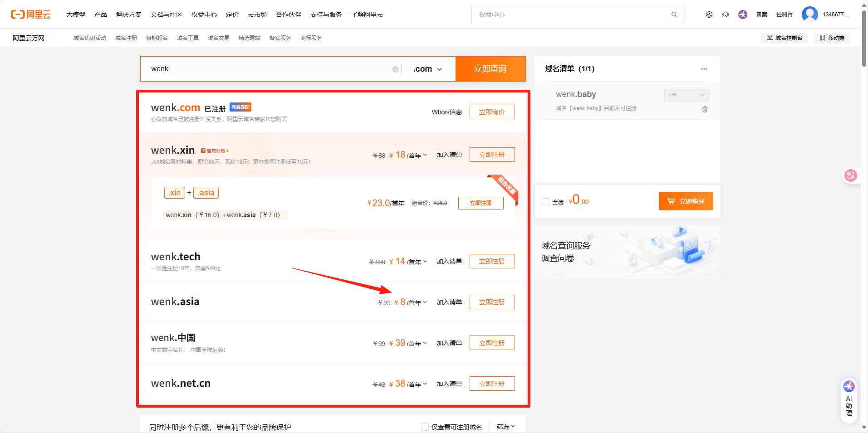Click 立即注册 for wenk.net.cn
This screenshot has width=868, height=433.
click(492, 384)
